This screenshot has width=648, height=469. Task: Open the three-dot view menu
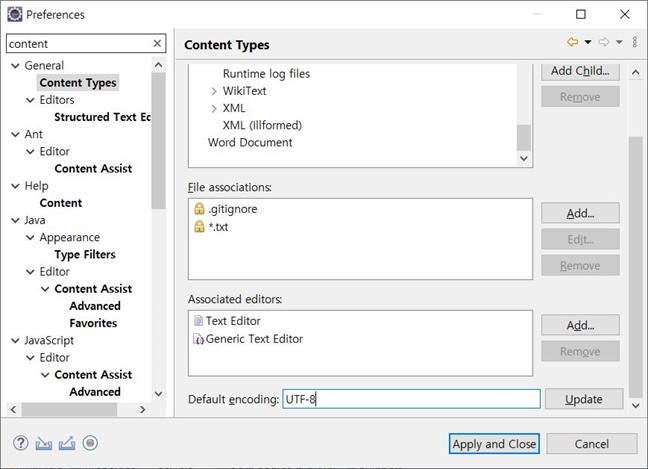click(x=635, y=43)
